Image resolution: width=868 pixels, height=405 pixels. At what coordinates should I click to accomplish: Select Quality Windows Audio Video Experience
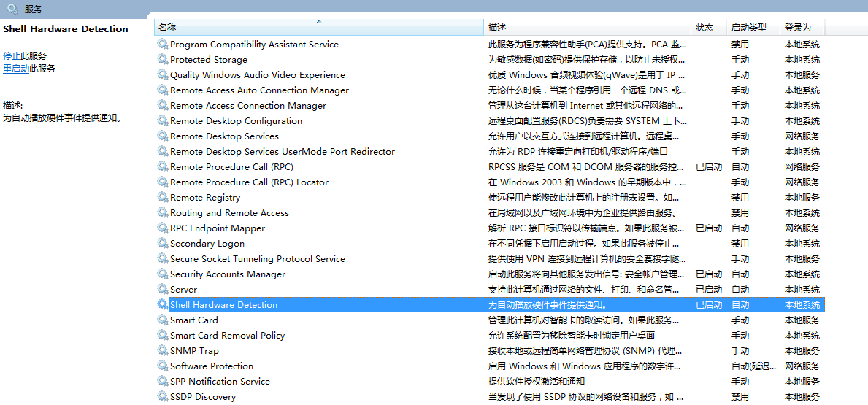coord(258,75)
